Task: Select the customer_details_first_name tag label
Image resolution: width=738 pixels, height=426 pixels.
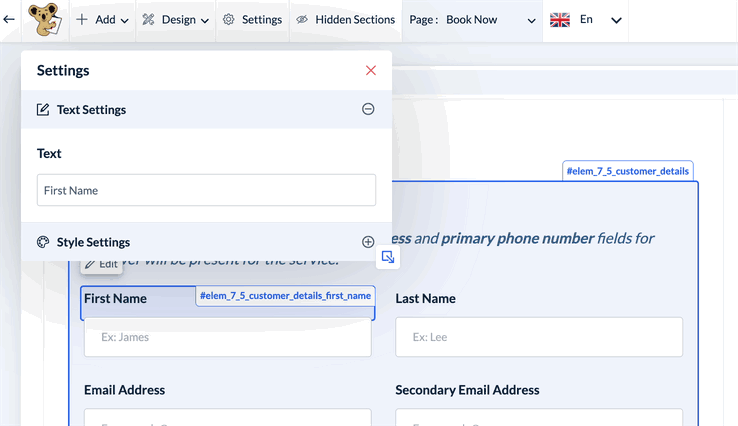Action: 285,296
